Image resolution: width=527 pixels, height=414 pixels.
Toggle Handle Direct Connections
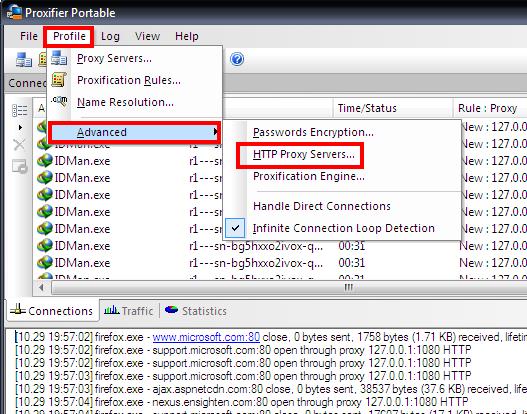[x=342, y=206]
